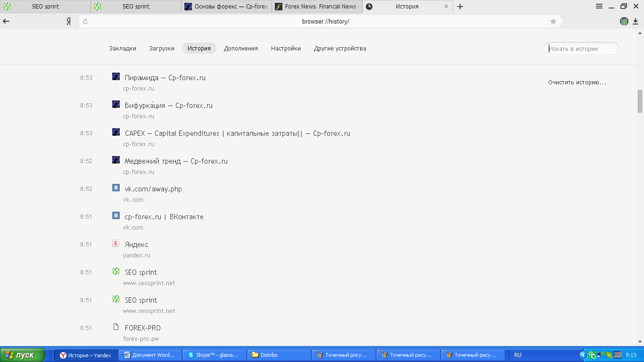Open the Медвежий тренд — Cp-forex.ru entry

pos(176,161)
